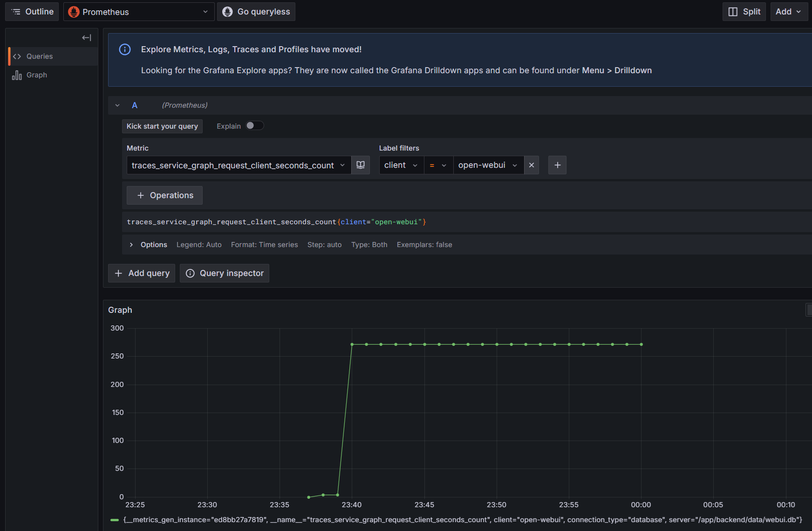Open the open-webui value dropdown

pyautogui.click(x=488, y=165)
